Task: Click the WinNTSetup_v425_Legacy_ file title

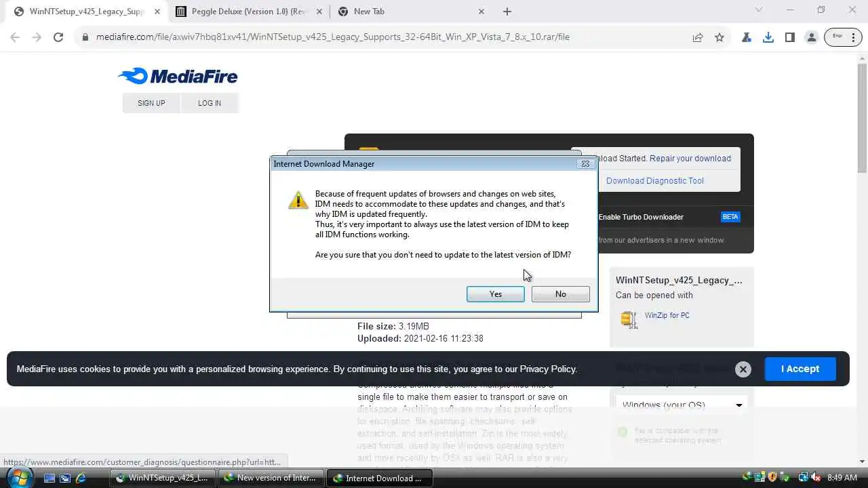Action: pyautogui.click(x=679, y=280)
